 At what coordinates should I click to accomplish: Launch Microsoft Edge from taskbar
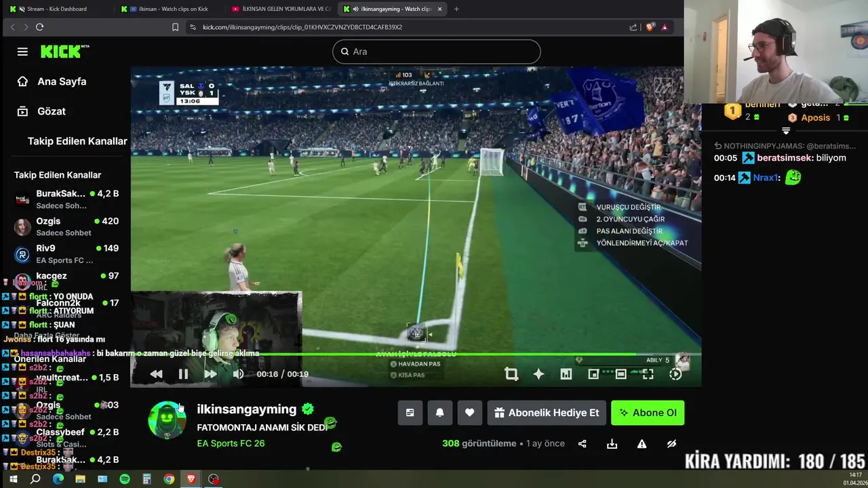tap(58, 479)
